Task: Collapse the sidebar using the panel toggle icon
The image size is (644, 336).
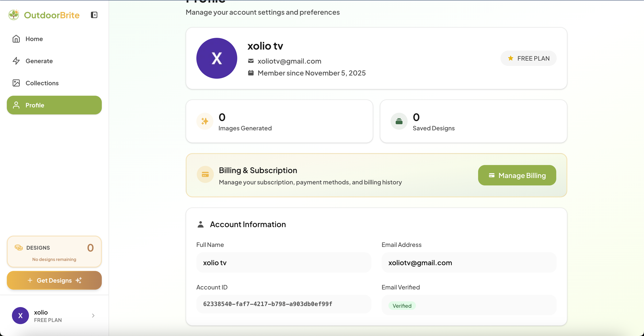Action: 94,15
